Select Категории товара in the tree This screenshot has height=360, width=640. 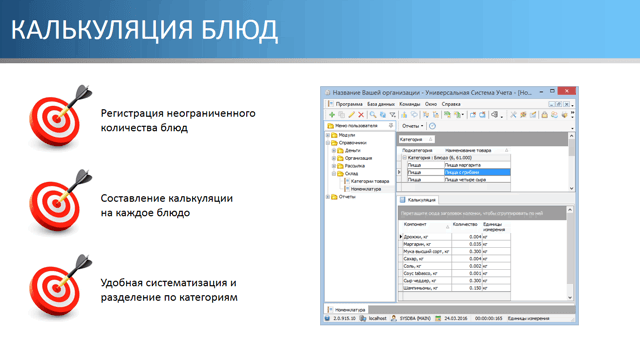click(370, 181)
